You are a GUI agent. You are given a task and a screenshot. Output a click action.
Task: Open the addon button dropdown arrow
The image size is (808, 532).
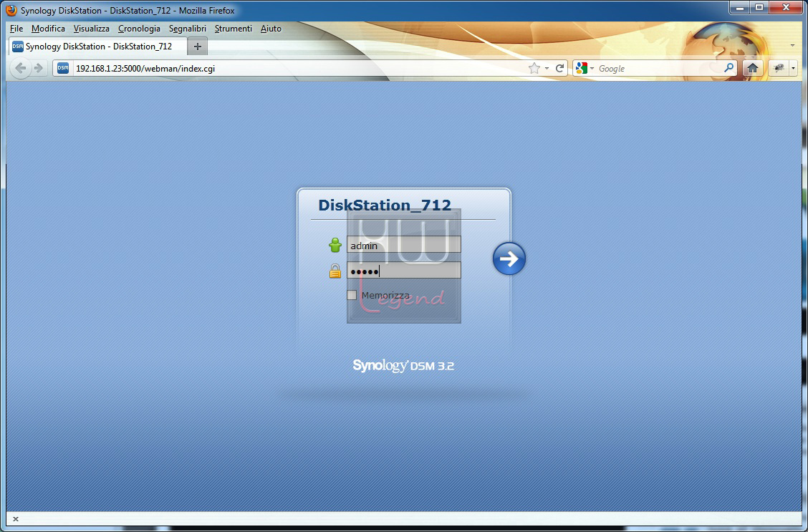pyautogui.click(x=793, y=68)
